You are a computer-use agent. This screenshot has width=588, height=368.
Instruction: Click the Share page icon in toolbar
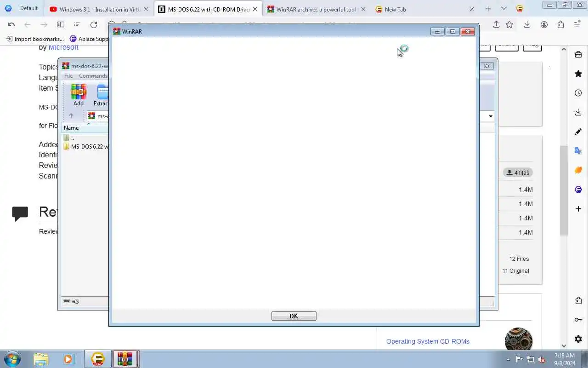coord(496,24)
